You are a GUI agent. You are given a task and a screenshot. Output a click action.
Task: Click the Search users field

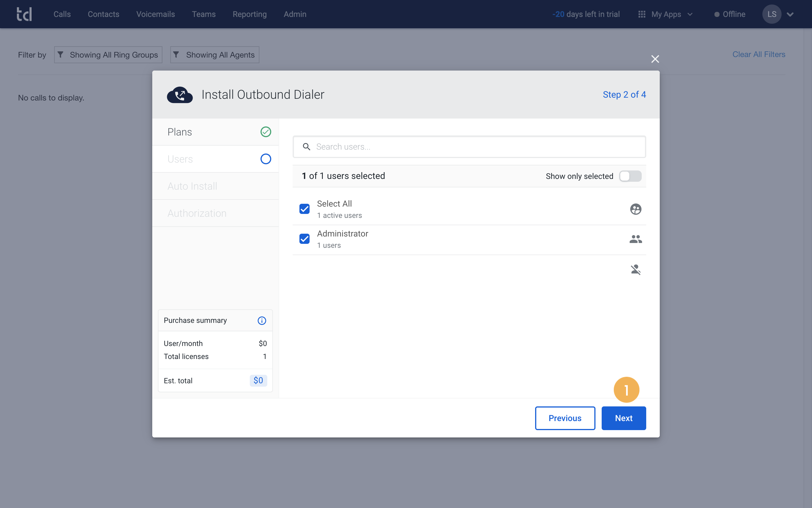pos(469,147)
